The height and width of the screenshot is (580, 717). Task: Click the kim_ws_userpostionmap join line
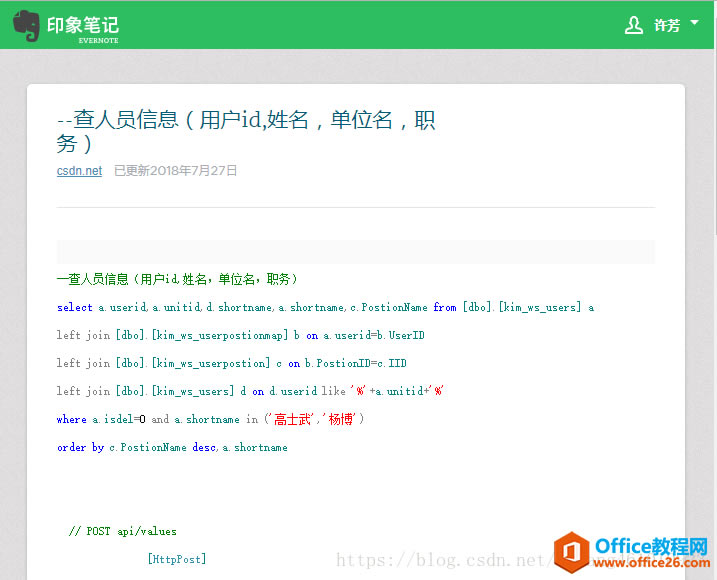coord(241,335)
